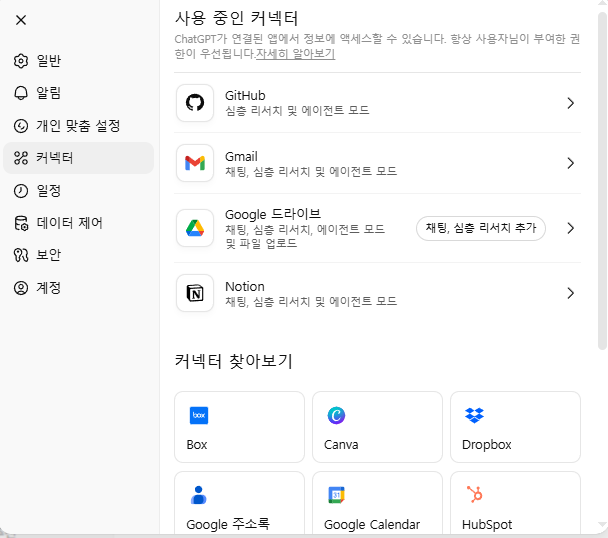The image size is (608, 538).
Task: Select the Box connector label
Action: [x=197, y=445]
